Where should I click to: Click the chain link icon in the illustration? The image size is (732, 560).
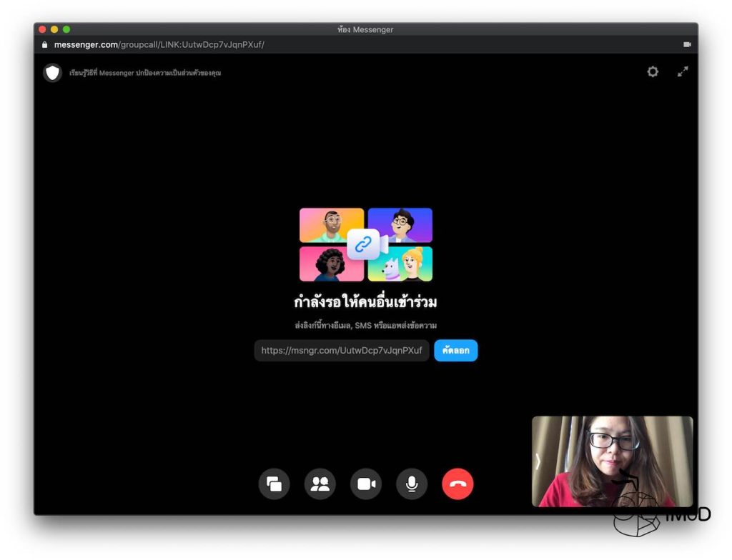click(363, 244)
